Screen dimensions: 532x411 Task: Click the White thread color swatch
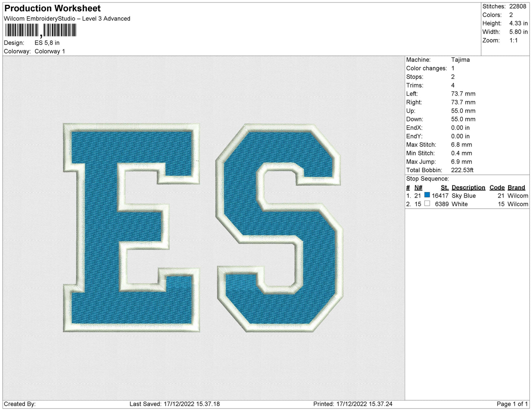point(427,203)
